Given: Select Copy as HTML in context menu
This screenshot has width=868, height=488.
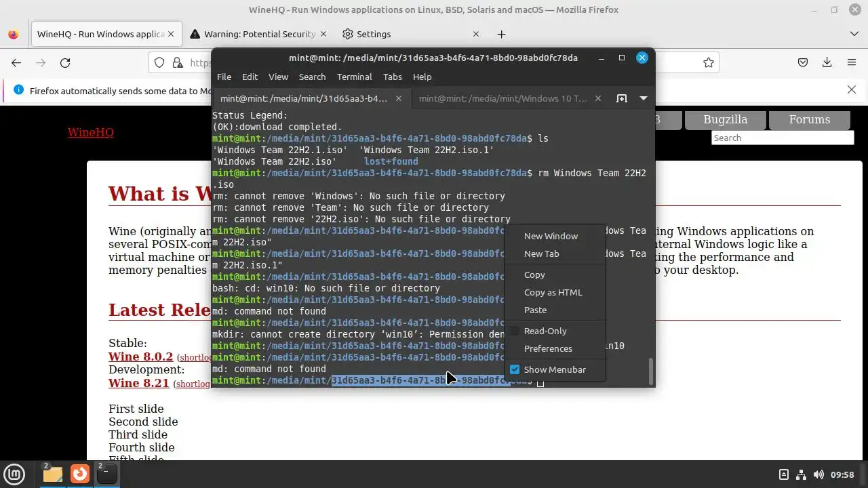Looking at the screenshot, I should pyautogui.click(x=555, y=292).
